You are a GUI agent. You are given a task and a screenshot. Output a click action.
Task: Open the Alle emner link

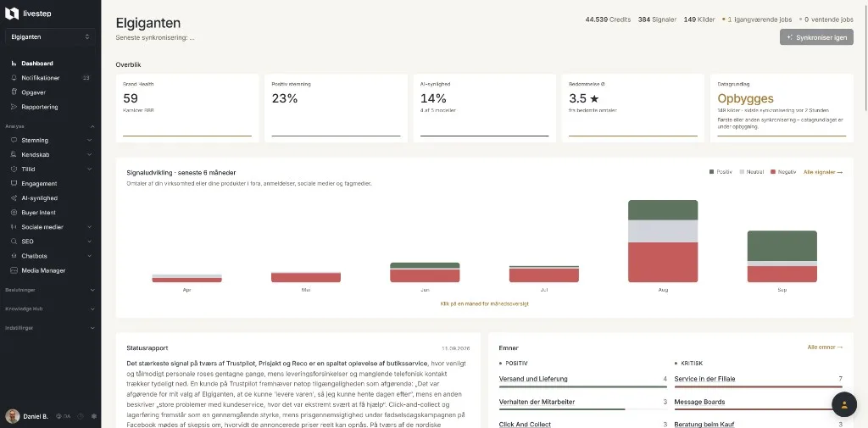825,347
